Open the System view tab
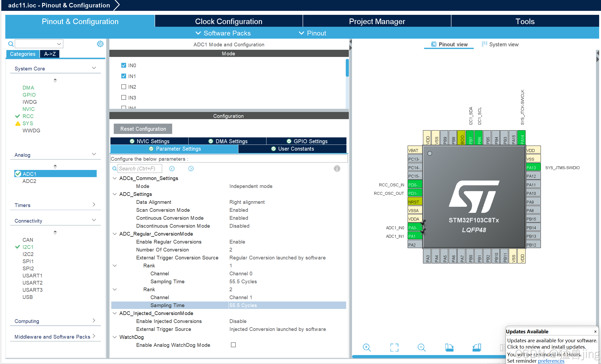 503,44
